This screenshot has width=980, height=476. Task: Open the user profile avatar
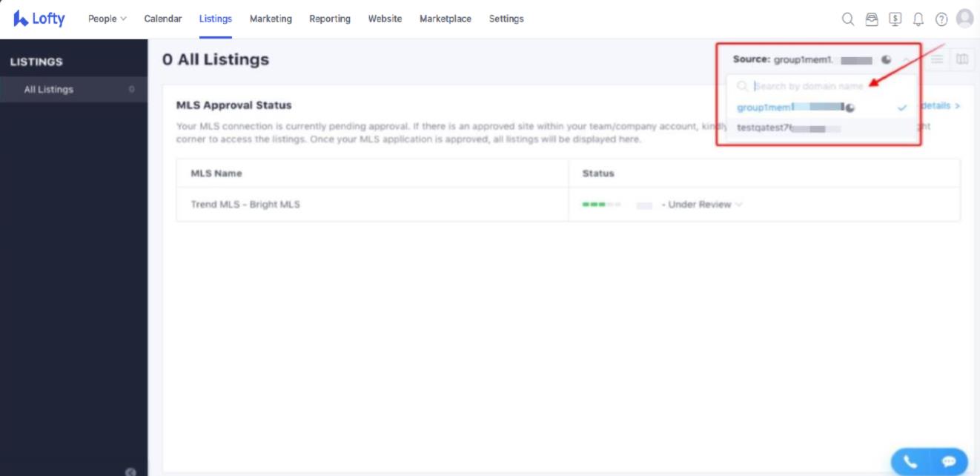(964, 19)
